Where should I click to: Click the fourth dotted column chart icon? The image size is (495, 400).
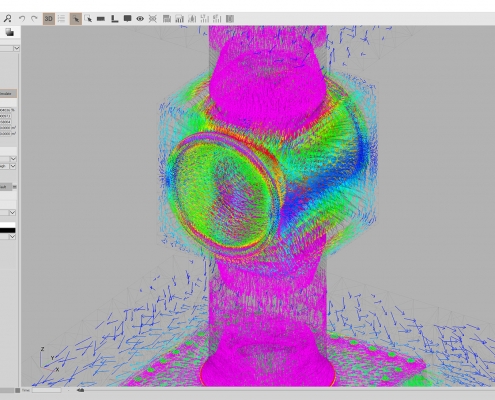pos(205,19)
